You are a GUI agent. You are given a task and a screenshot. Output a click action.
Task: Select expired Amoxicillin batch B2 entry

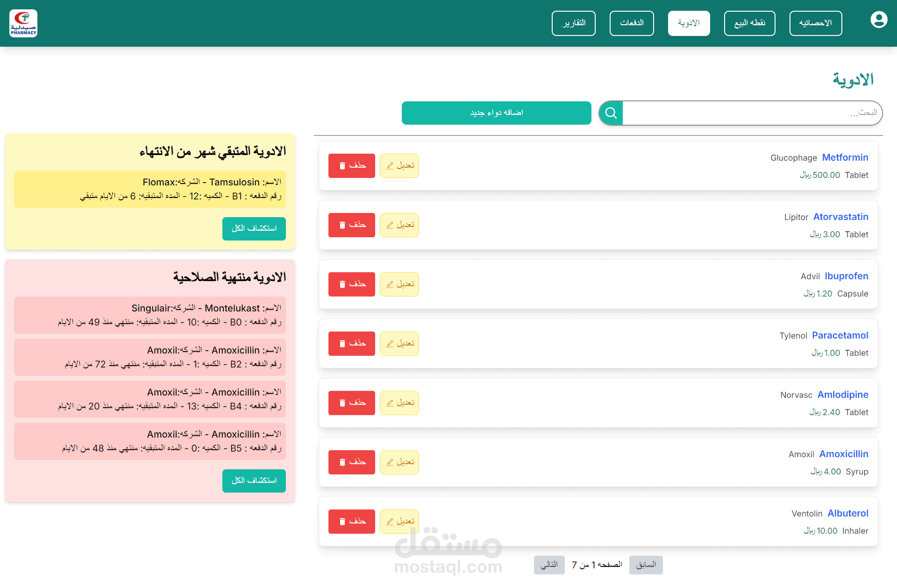click(150, 357)
